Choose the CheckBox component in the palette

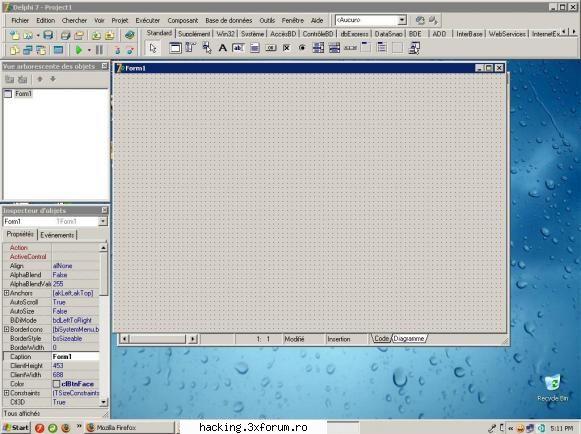pos(286,48)
